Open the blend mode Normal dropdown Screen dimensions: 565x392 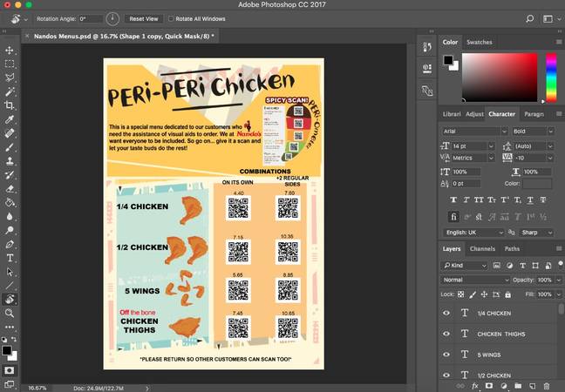[475, 280]
